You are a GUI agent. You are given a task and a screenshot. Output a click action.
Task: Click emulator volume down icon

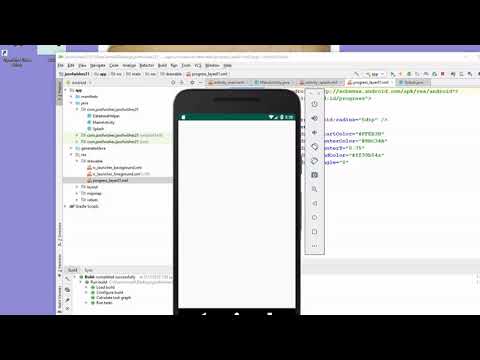coord(314,133)
